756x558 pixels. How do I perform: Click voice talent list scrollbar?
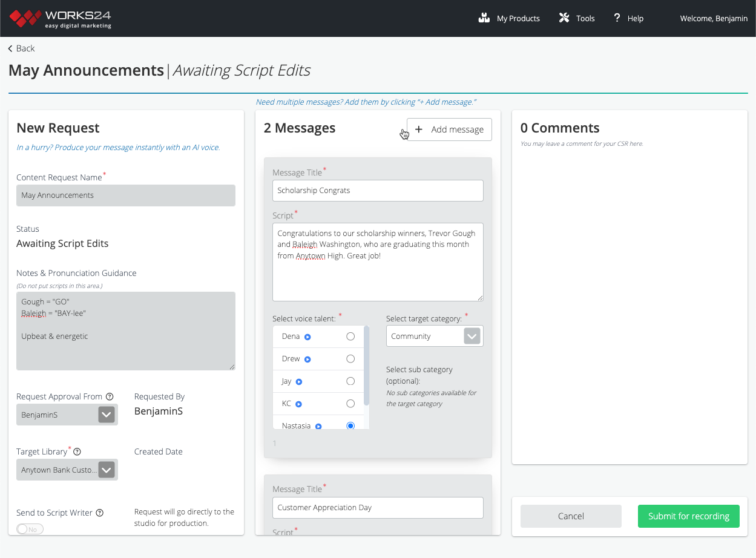point(366,366)
